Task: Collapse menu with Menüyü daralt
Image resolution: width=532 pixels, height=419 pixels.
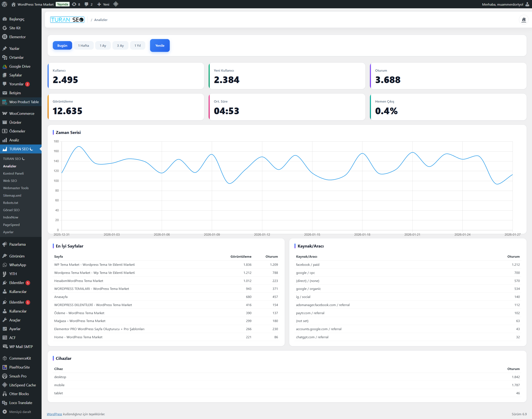Action: (20, 412)
